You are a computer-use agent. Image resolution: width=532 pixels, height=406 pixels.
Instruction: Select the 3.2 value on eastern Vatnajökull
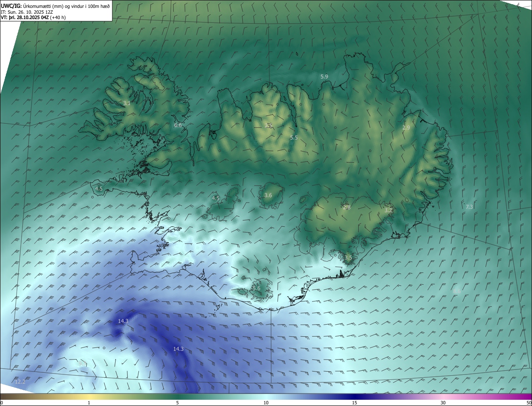pyautogui.click(x=388, y=210)
